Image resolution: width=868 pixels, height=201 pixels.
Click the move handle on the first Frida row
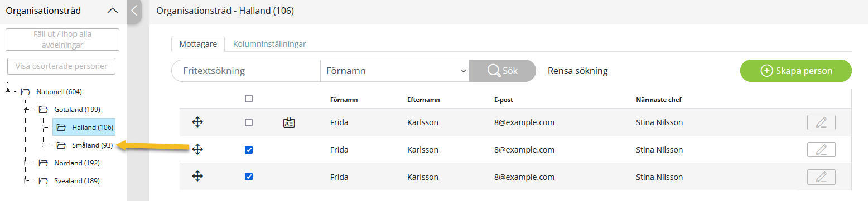(x=197, y=122)
